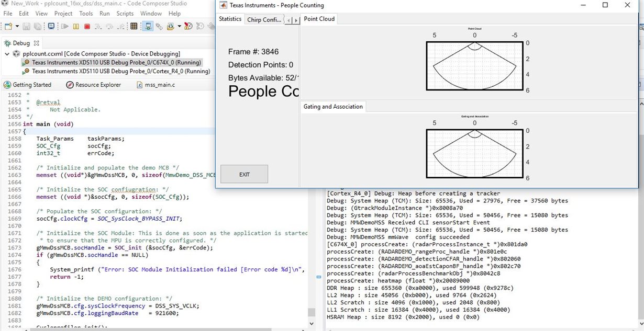644x331 pixels.
Task: Open the File menu
Action: click(x=8, y=13)
